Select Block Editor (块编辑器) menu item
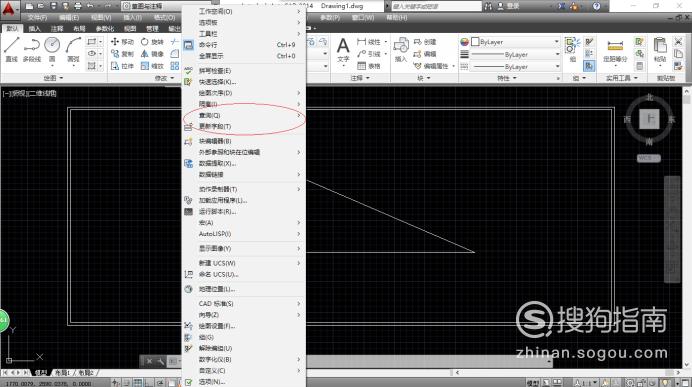Viewport: 692px width, 387px height. [244, 141]
